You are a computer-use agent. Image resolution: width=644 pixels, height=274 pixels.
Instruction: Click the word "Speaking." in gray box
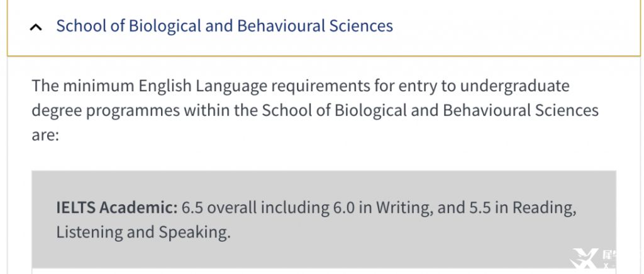tap(195, 232)
